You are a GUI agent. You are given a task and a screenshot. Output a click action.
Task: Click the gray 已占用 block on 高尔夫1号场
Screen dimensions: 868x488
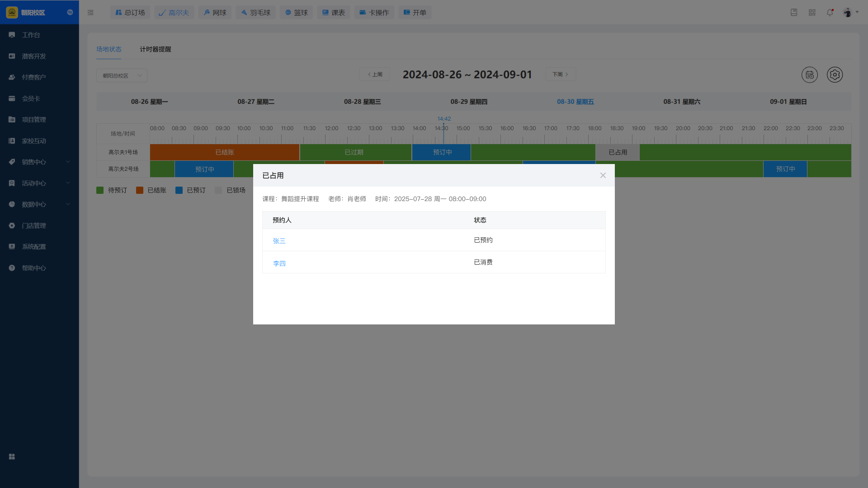click(x=618, y=152)
